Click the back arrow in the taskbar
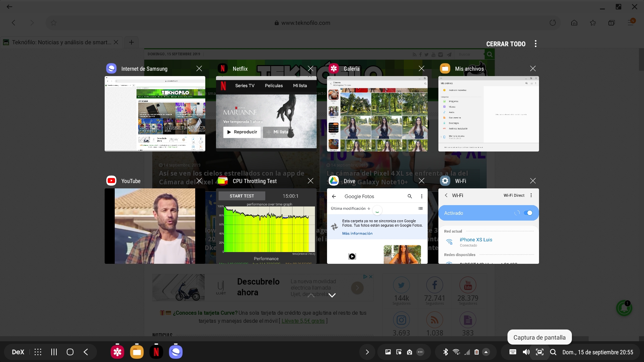Viewport: 644px width, 362px height. 86,352
